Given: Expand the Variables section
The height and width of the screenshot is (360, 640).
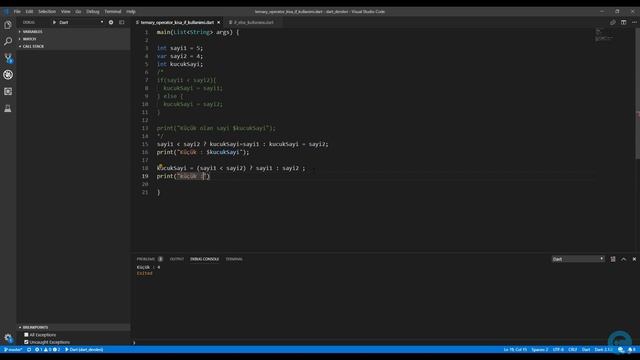Looking at the screenshot, I should [x=73, y=31].
